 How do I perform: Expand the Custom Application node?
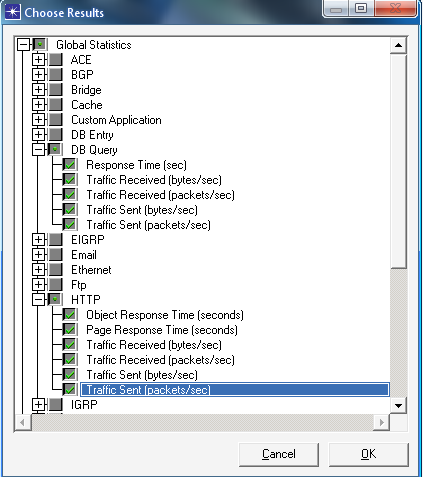point(38,120)
